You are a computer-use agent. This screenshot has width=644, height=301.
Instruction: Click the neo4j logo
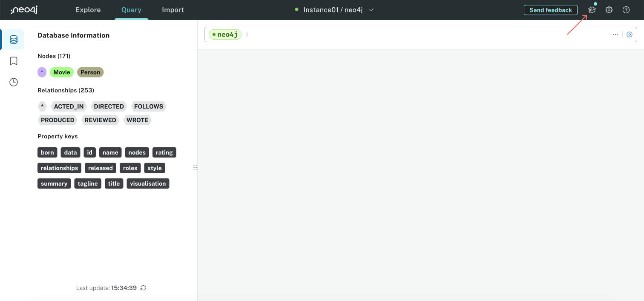click(x=23, y=9)
